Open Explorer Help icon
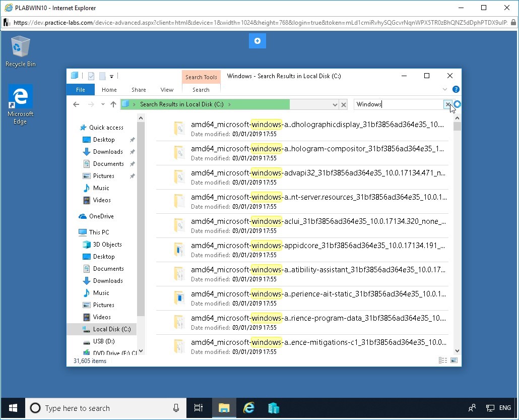Viewport: 519px width, 420px height. (x=456, y=89)
